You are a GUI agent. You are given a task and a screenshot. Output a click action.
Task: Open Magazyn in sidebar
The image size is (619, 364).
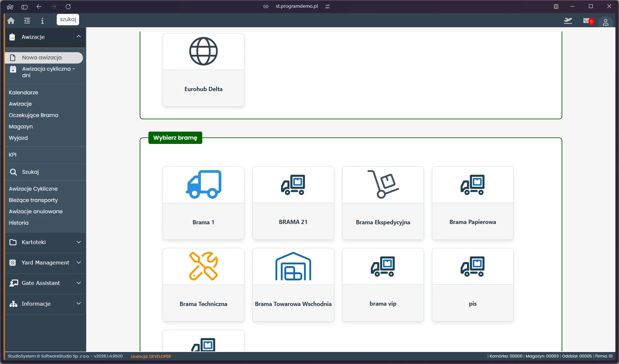coord(21,126)
